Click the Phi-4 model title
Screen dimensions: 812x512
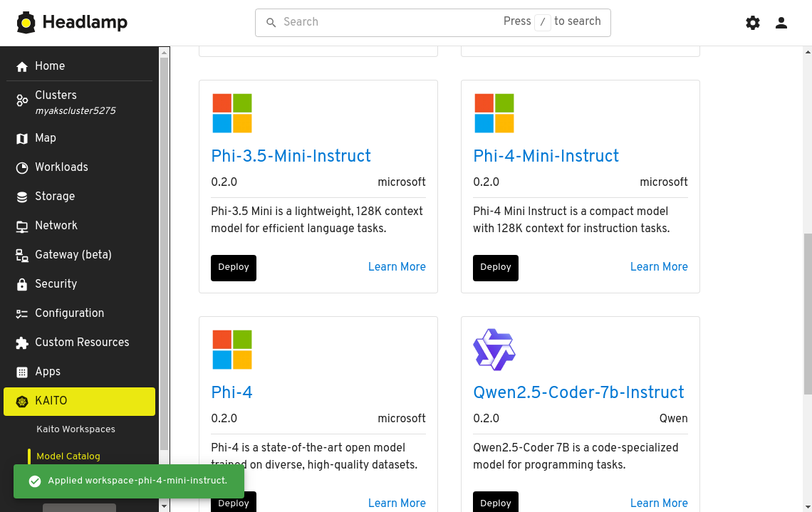(x=231, y=392)
